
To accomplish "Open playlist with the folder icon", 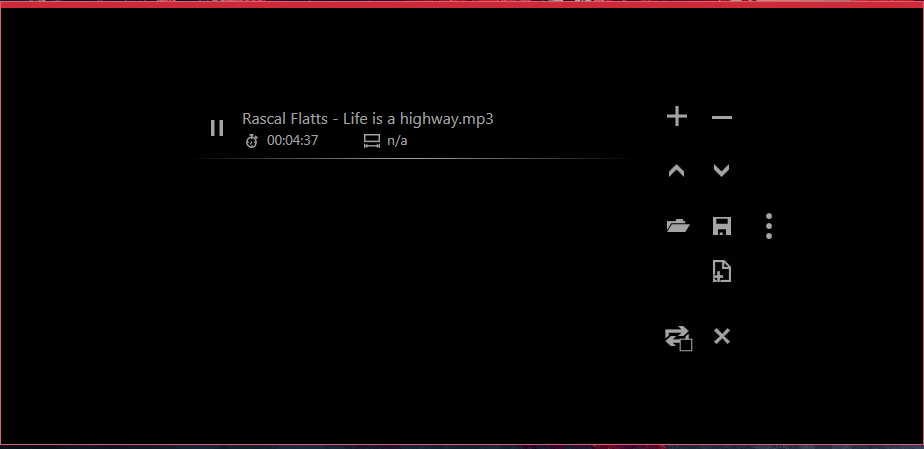I will pyautogui.click(x=678, y=226).
